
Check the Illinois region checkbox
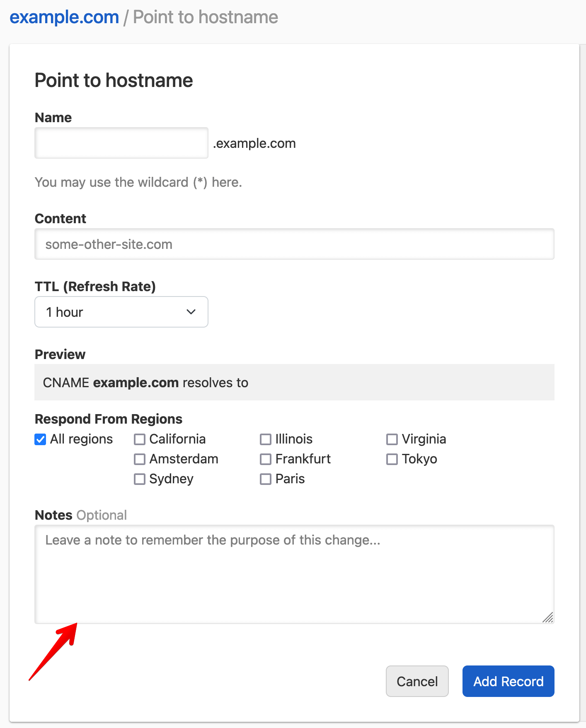(266, 439)
